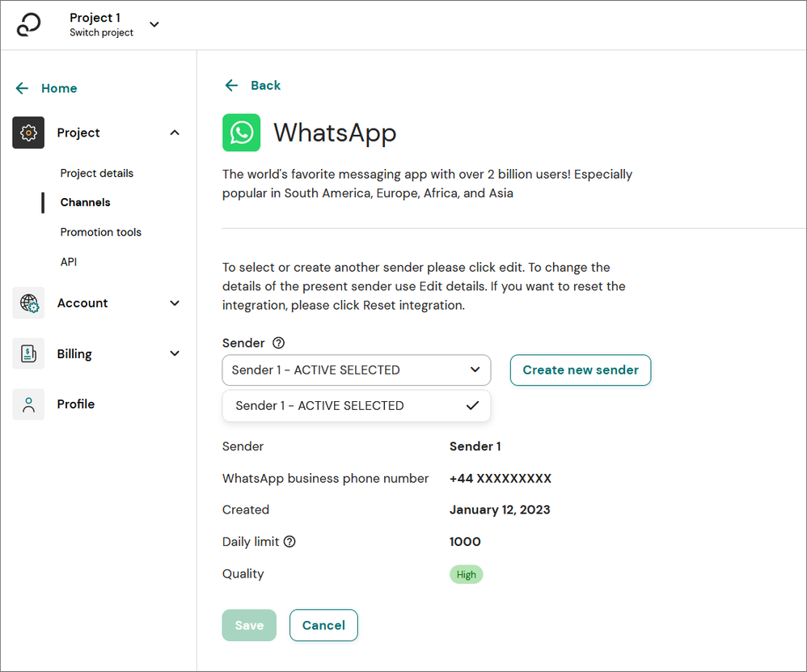Open Project details in sidebar

(x=97, y=173)
